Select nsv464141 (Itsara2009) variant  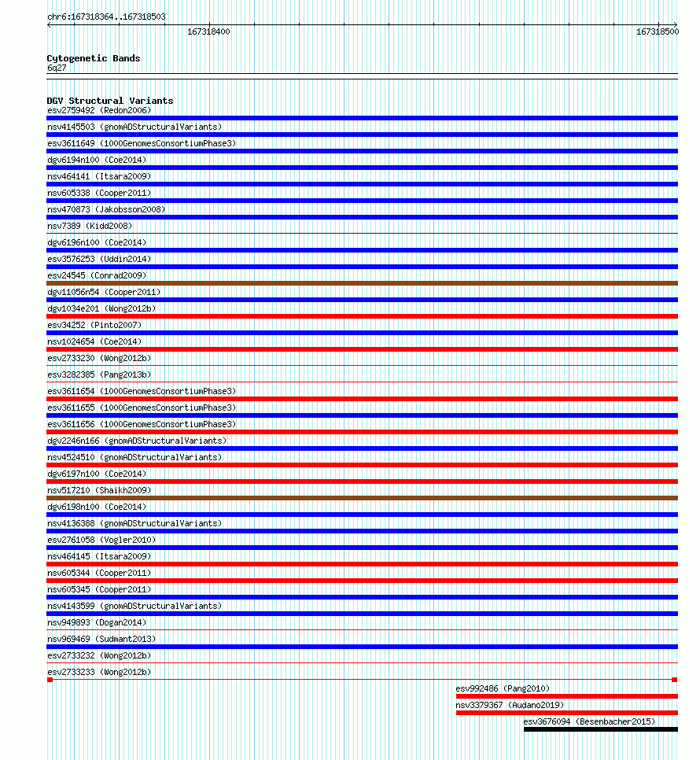pos(99,176)
